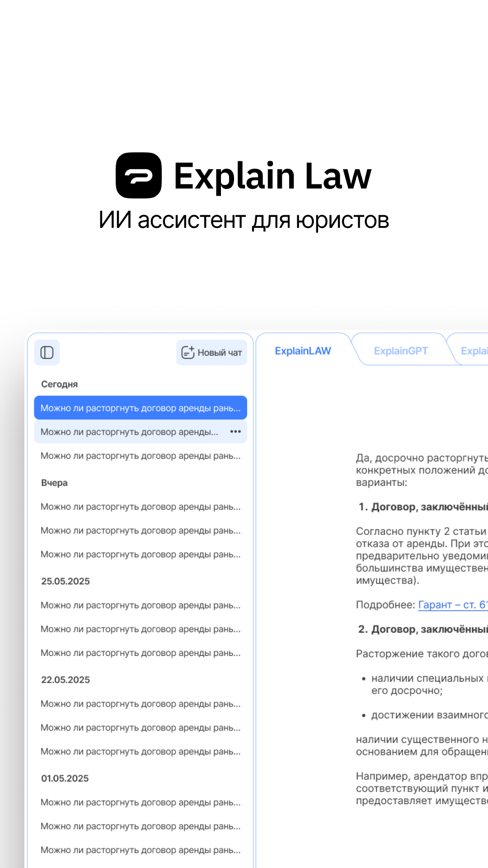488x868 pixels.
Task: Open the Гарант – ст. link
Action: coord(453,605)
